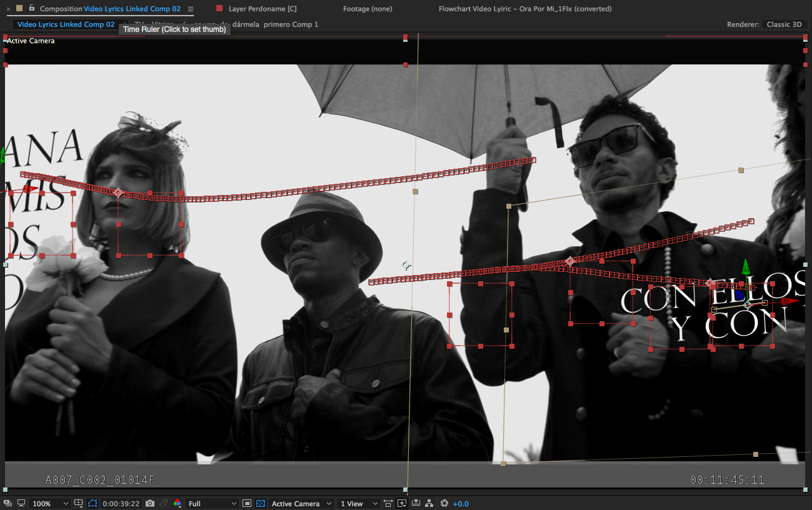Switch to Flowchart Video Lyiric tab

coord(525,9)
